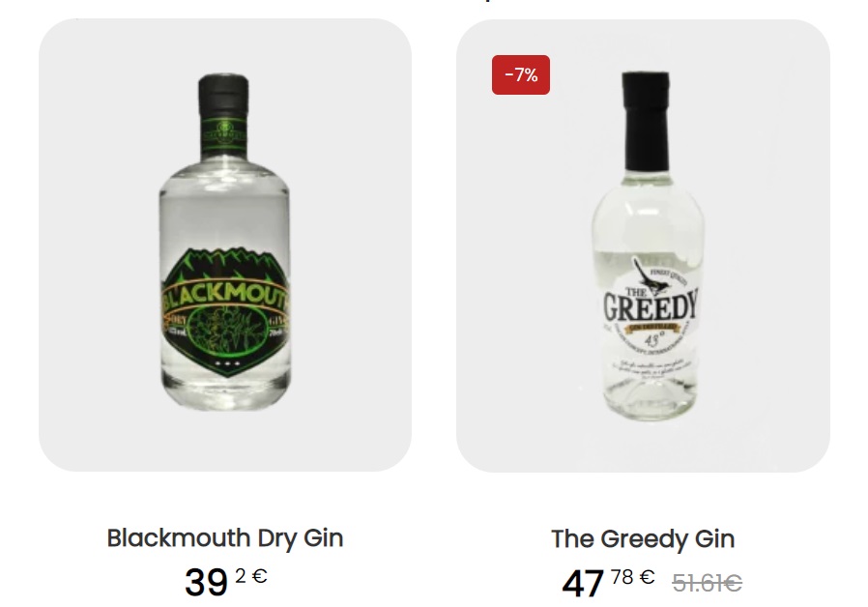Click the small "2 €" cents text
Screen dimensions: 868x607
pyautogui.click(x=251, y=575)
